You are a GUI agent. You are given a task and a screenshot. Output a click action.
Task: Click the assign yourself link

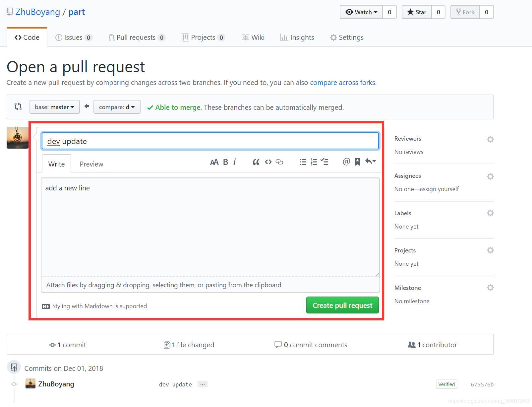coord(439,189)
